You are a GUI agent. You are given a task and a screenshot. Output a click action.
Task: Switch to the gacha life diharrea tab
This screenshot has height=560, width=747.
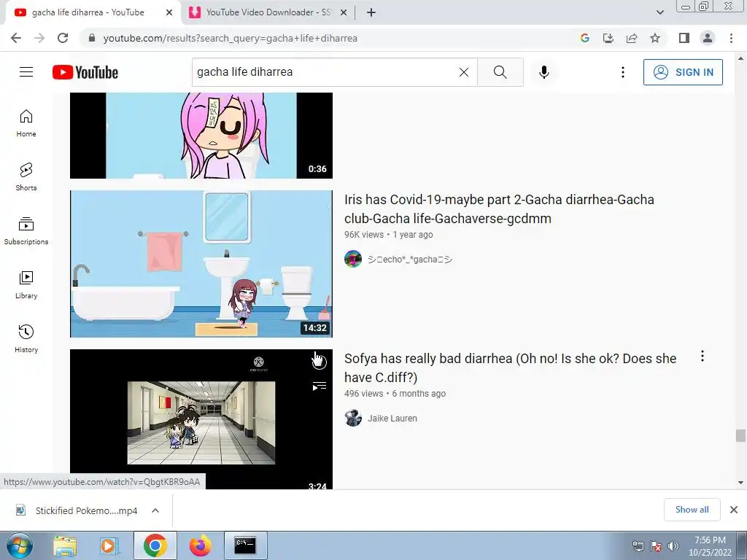88,12
